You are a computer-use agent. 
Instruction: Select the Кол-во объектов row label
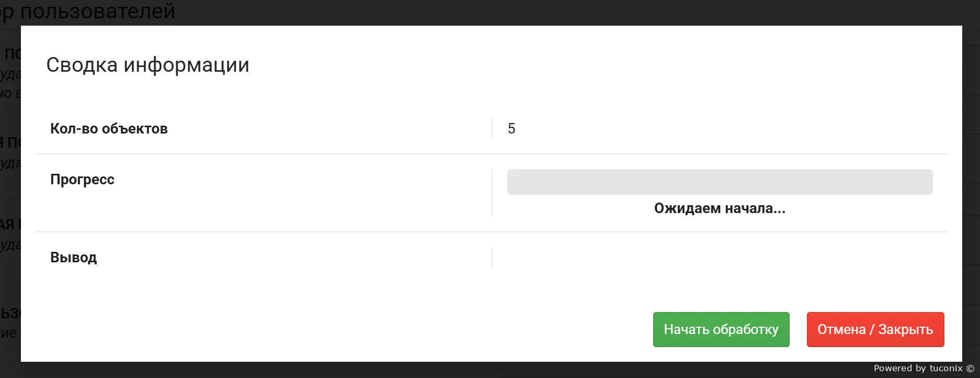tap(109, 129)
